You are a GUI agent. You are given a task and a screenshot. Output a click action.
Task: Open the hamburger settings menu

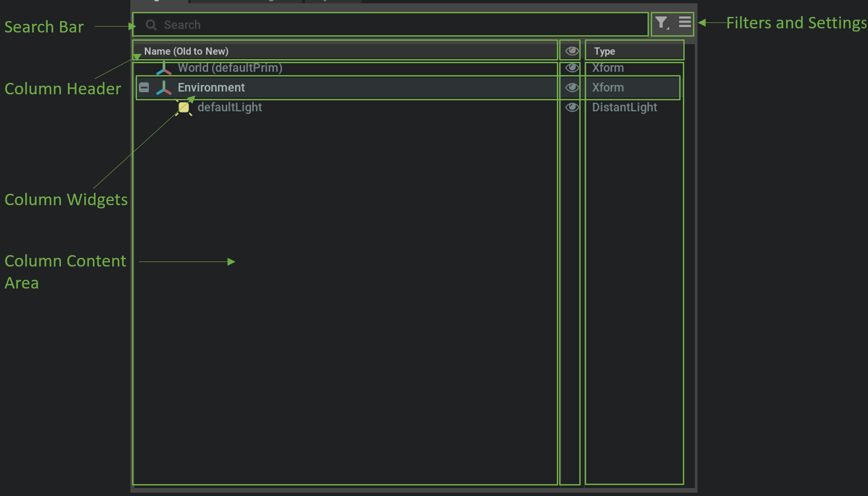(x=685, y=22)
